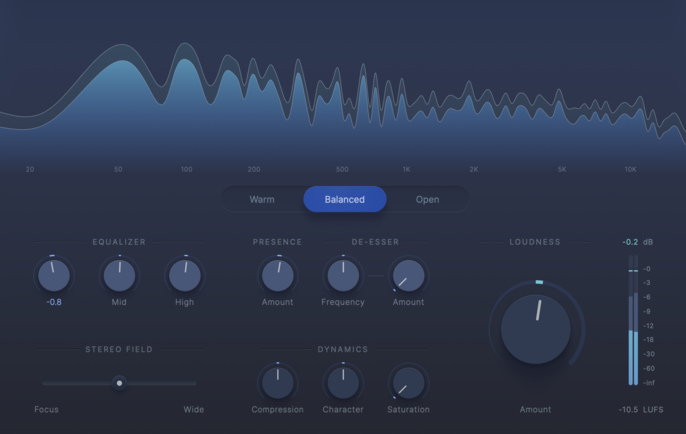Click the Character label under Dynamics
Viewport: 686px width, 434px height.
[343, 410]
